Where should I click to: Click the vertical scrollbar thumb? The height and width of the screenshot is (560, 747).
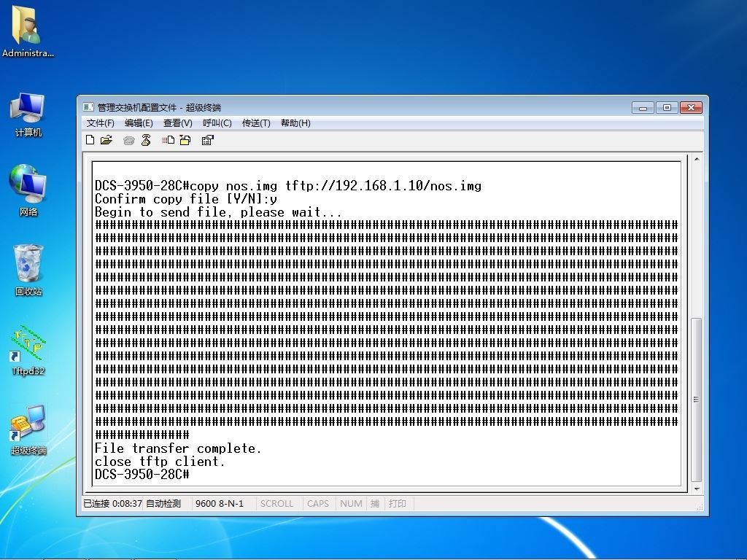pos(697,400)
